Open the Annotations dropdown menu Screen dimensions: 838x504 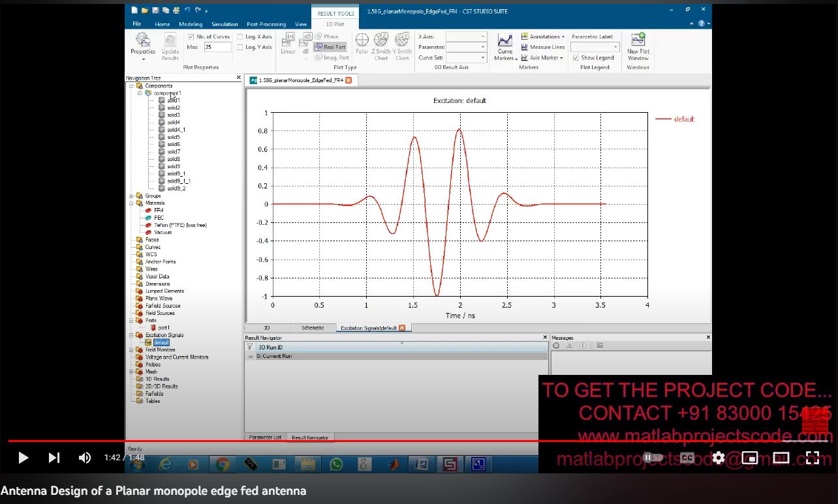[543, 37]
